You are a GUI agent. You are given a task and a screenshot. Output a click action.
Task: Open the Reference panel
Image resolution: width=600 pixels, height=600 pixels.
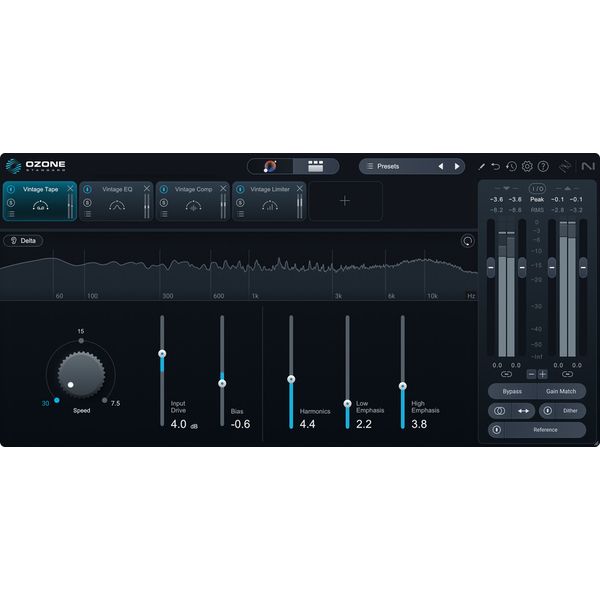coord(545,430)
